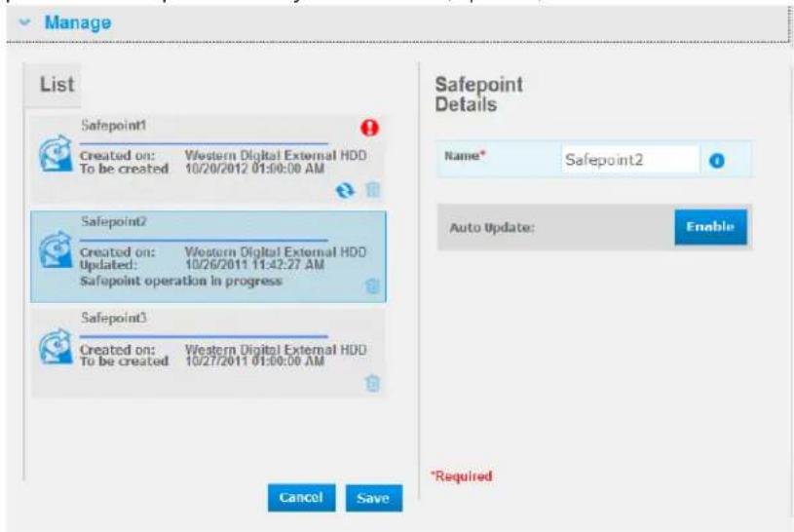Viewport: 794px width, 532px height.
Task: Click Safepoint3 'Created on:' label
Action: [x=118, y=350]
